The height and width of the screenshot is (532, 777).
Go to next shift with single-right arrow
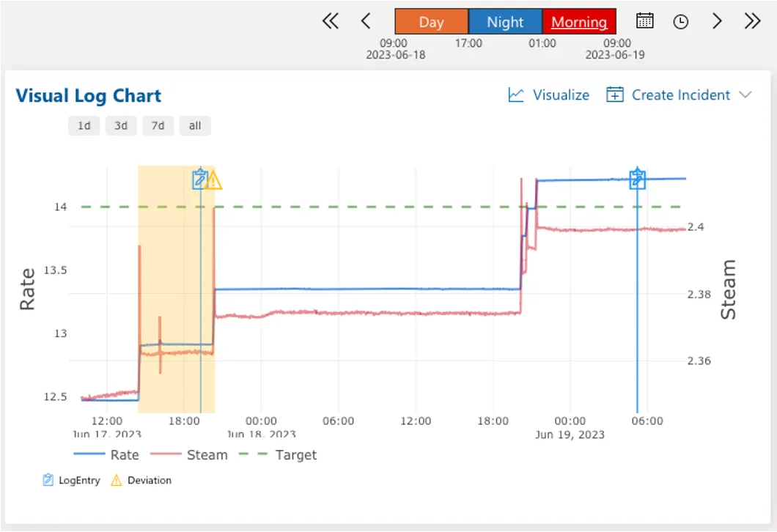tap(717, 21)
